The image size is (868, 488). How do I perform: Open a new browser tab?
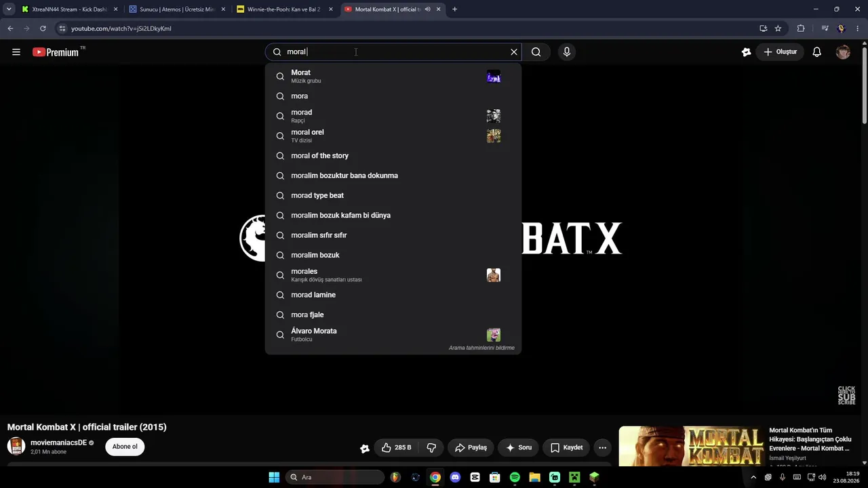click(454, 9)
